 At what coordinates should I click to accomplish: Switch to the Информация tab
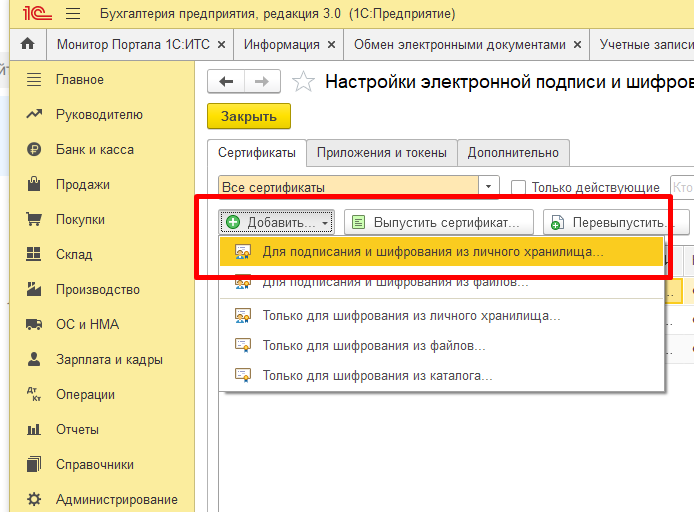pyautogui.click(x=281, y=45)
